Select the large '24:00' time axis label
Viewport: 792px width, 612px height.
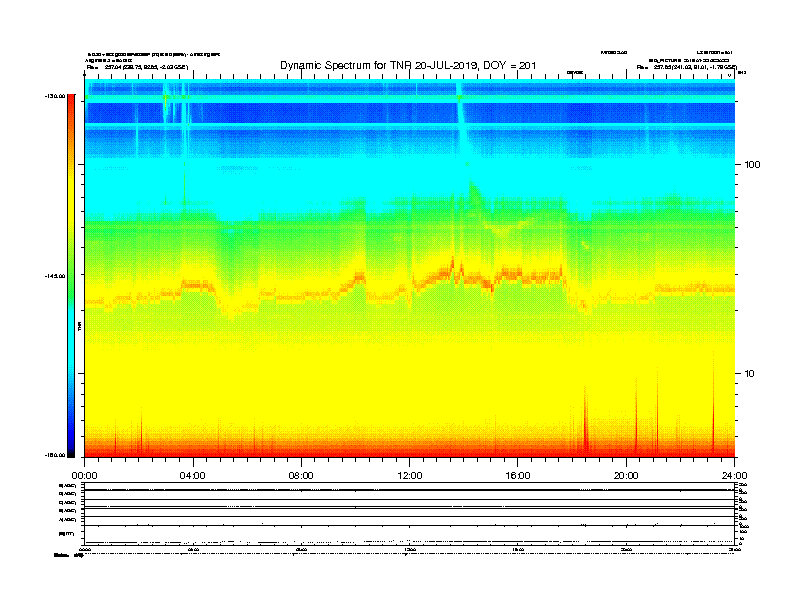click(734, 476)
